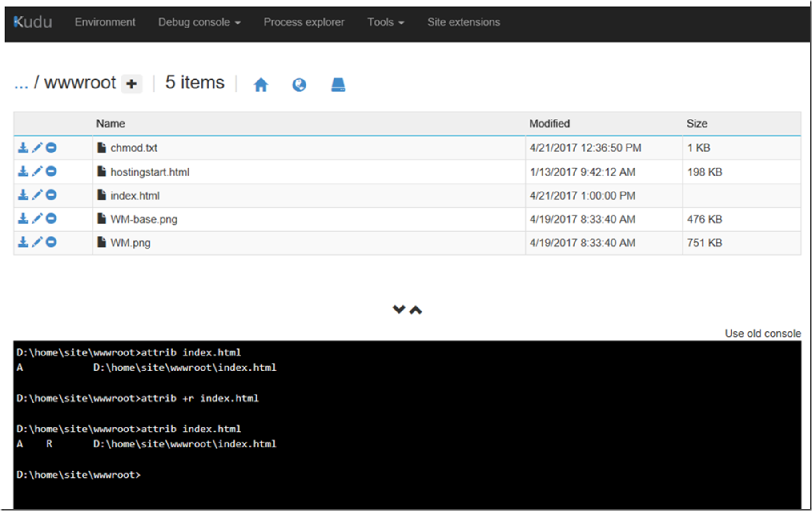812x511 pixels.
Task: Click the WM.png file name
Action: pyautogui.click(x=130, y=243)
